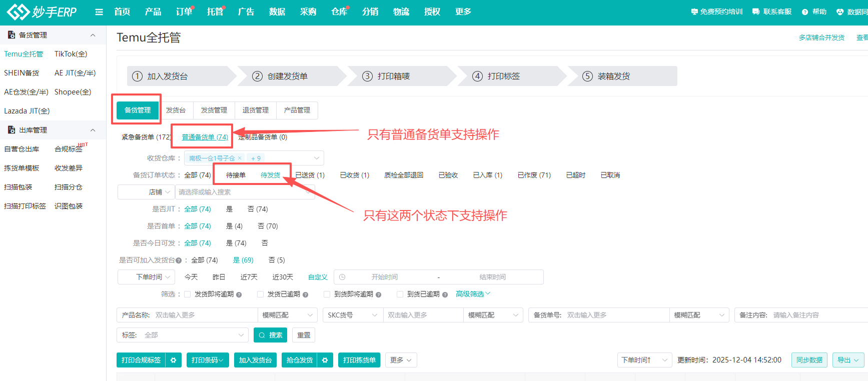Screen dimensions: 868x381
Task: Tick the 到货即将逾期 checkbox
Action: (327, 294)
